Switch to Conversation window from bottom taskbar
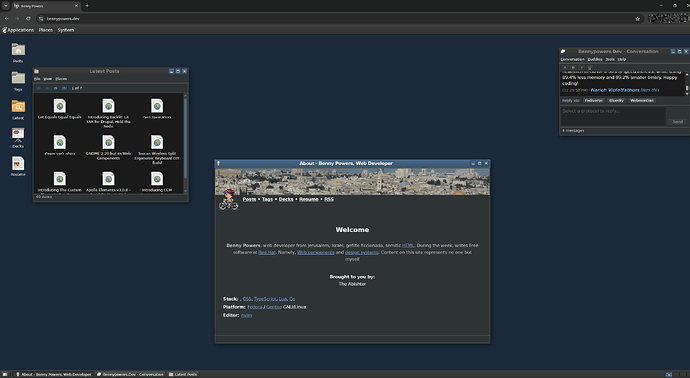Viewport: 690px width, 378px height. [130, 374]
